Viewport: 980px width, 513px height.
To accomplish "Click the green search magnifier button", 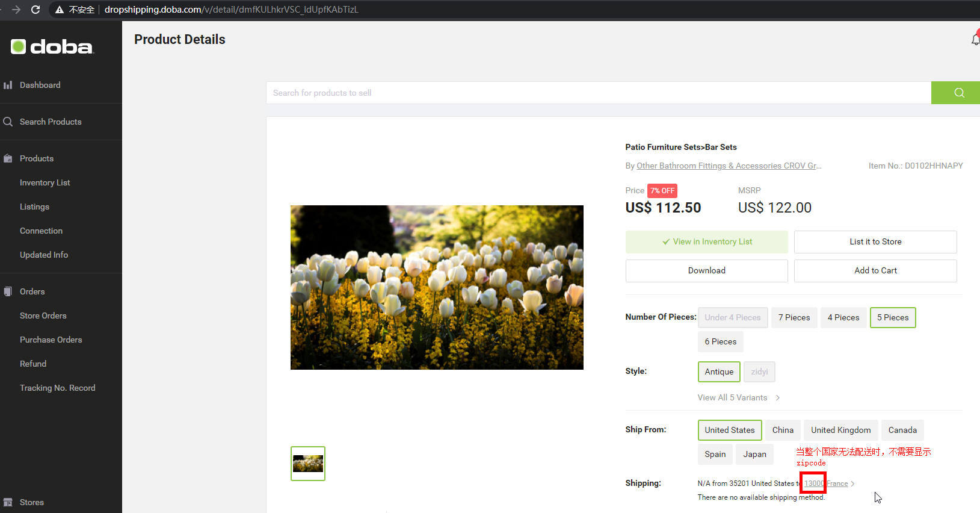I will (x=958, y=93).
